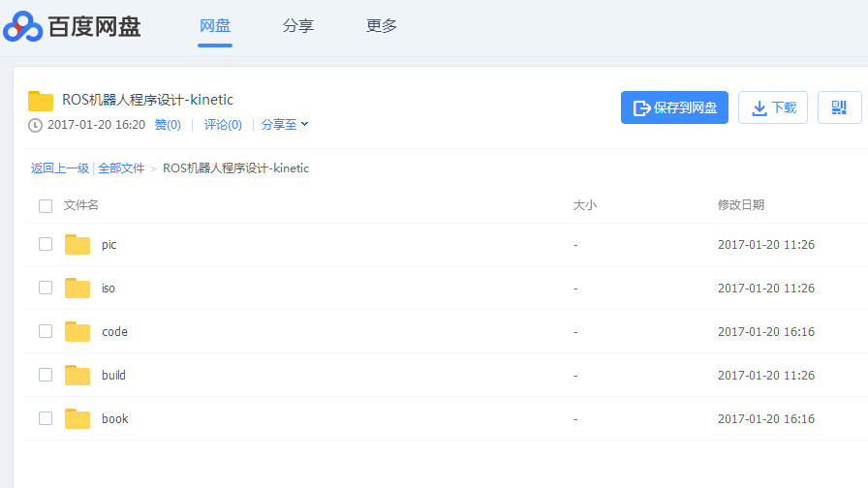The width and height of the screenshot is (868, 488).
Task: Click the pic folder icon
Action: 77,245
